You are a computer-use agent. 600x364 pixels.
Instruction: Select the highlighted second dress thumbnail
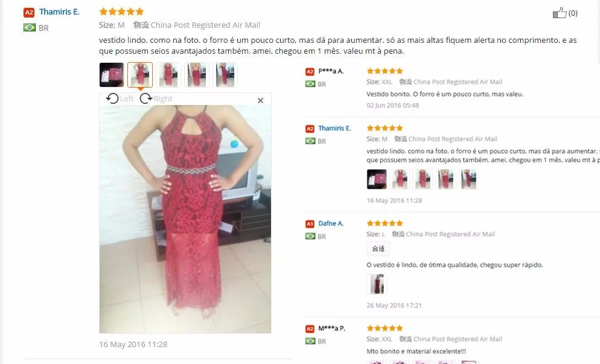pyautogui.click(x=140, y=75)
